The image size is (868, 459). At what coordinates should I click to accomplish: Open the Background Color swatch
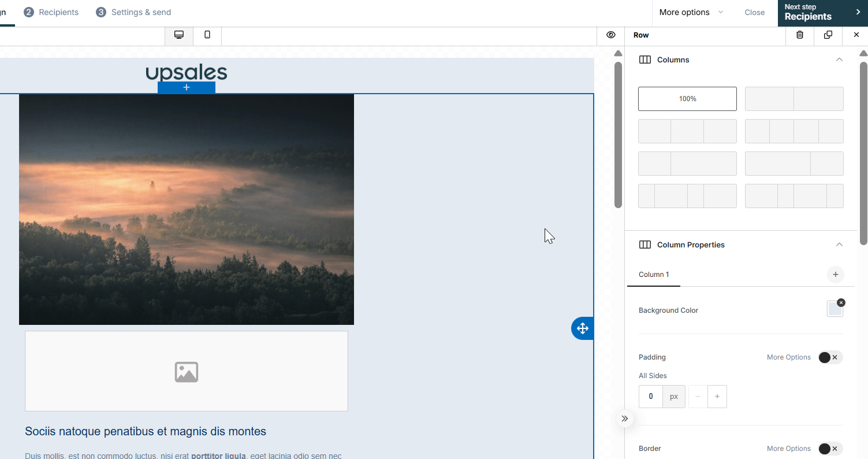(835, 309)
